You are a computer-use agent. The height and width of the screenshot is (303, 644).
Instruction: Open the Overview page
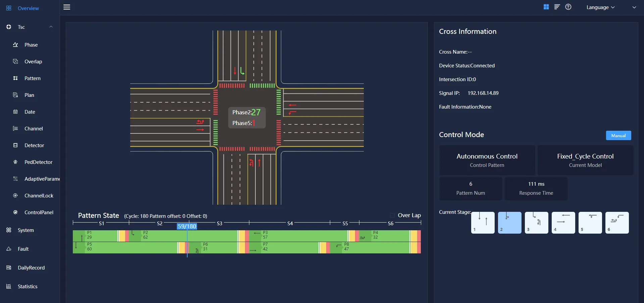28,8
